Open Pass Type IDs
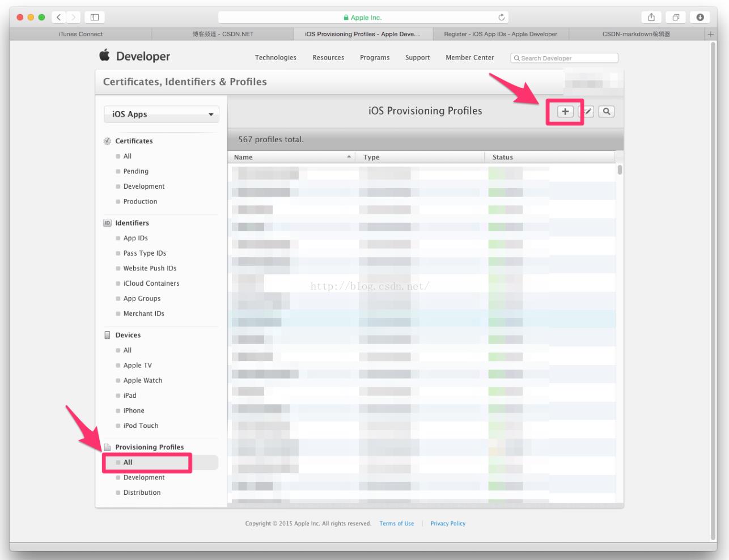The width and height of the screenshot is (729, 560). [x=145, y=253]
